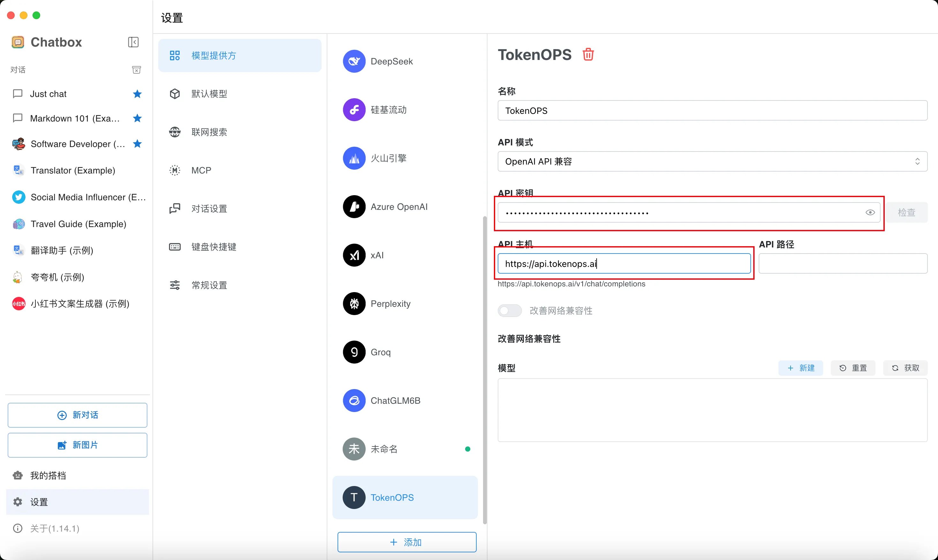938x560 pixels.
Task: Click 重置 to reset models
Action: click(853, 368)
